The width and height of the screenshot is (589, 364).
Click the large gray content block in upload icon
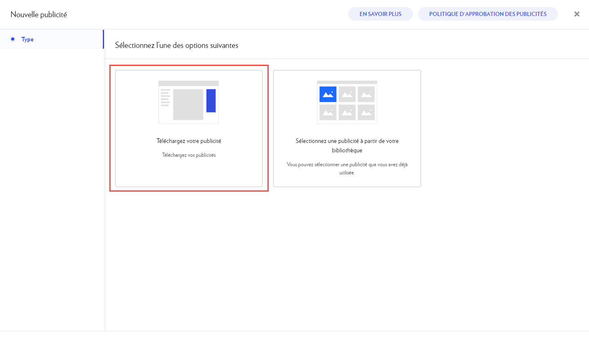point(188,104)
